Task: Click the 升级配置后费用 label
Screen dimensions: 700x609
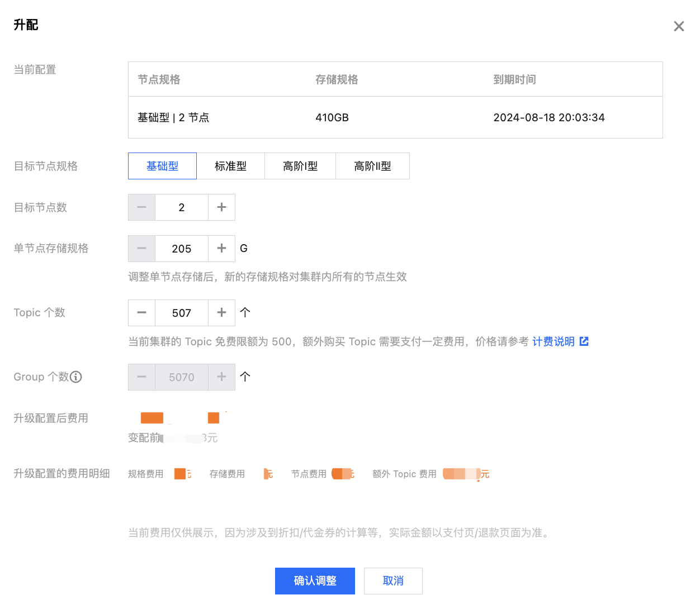Action: [x=51, y=418]
